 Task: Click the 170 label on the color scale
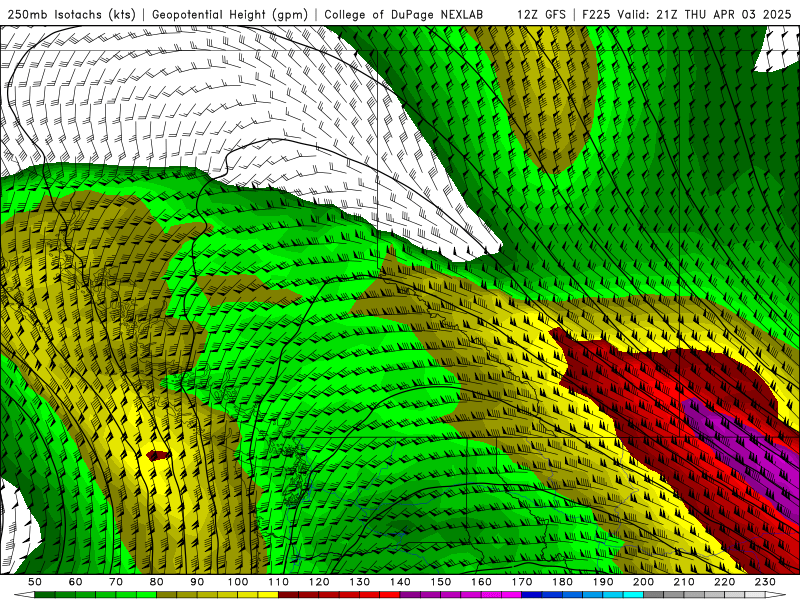[522, 582]
